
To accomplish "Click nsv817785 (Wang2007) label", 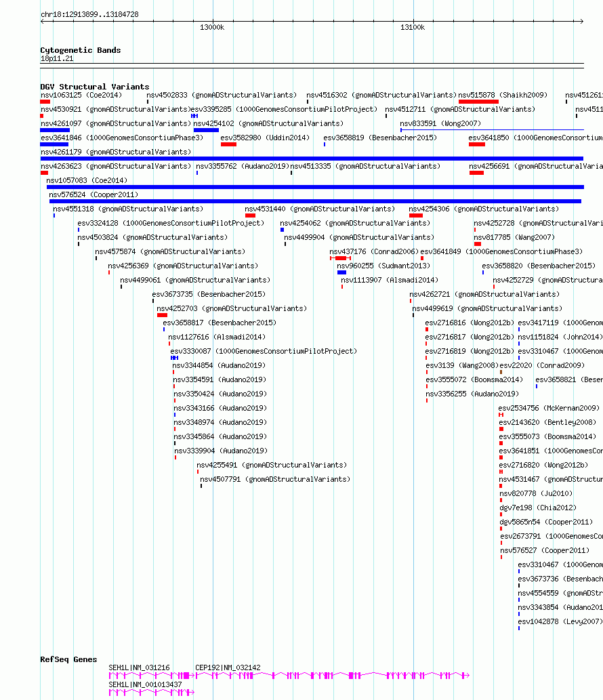I will tap(514, 237).
